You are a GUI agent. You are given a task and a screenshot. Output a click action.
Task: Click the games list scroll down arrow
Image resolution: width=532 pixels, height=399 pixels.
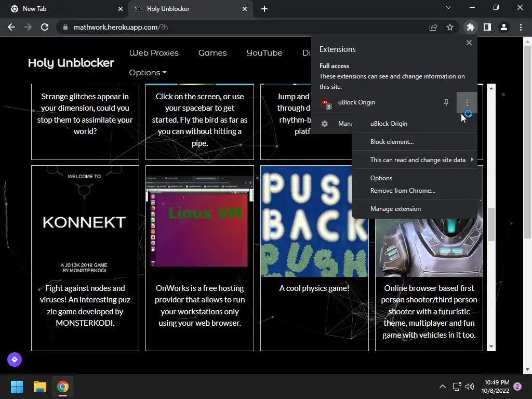491,347
